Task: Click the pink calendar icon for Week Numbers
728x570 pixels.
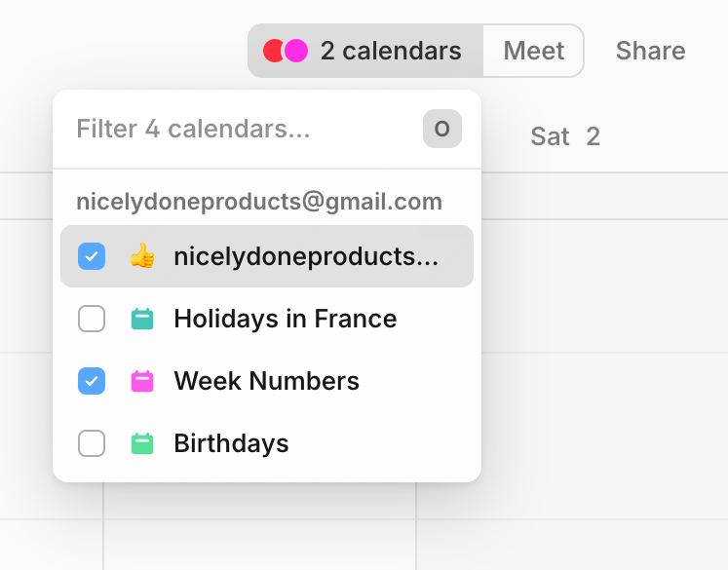Action: 142,382
